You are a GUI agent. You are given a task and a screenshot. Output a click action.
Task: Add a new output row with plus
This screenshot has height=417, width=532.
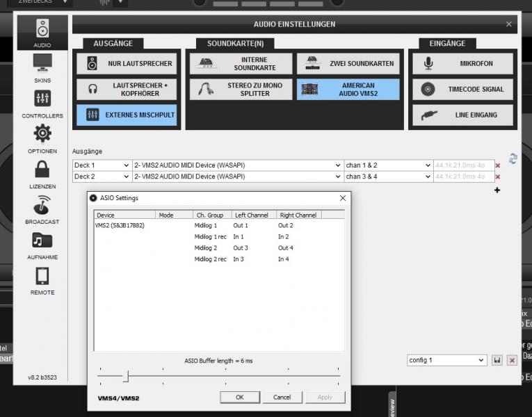(x=497, y=190)
